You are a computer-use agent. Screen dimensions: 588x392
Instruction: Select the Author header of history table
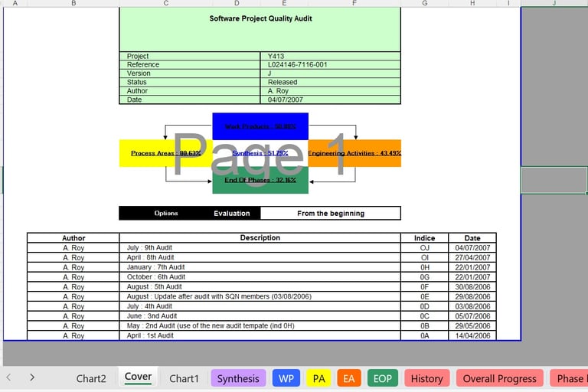[x=73, y=238]
